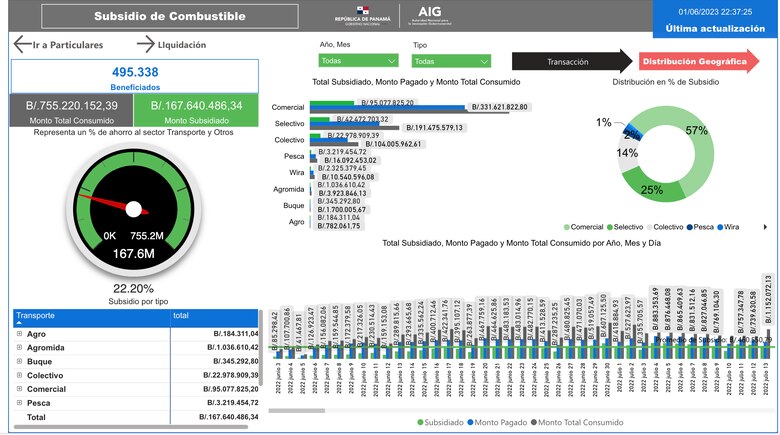This screenshot has width=780, height=435.
Task: Go to the Transacción page
Action: (569, 62)
